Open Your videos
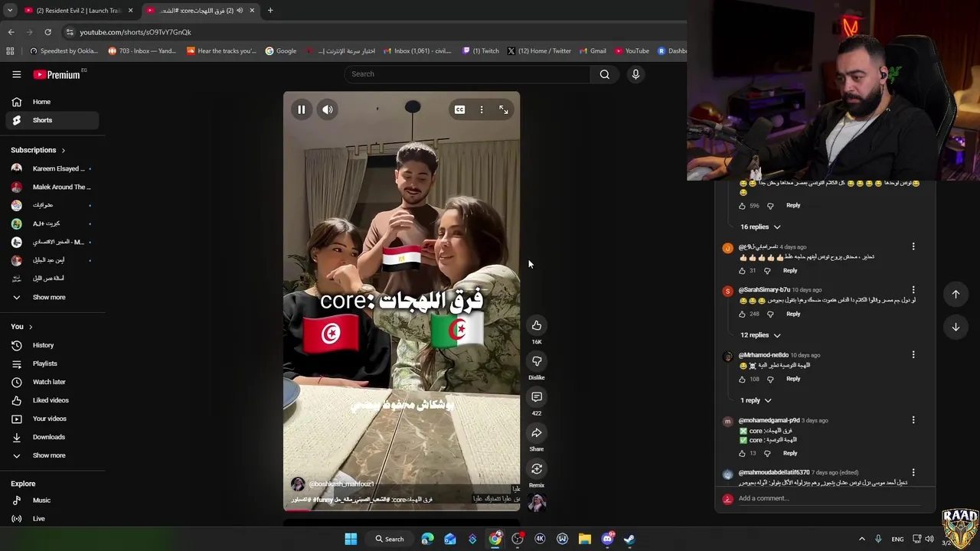The image size is (980, 551). (53, 419)
